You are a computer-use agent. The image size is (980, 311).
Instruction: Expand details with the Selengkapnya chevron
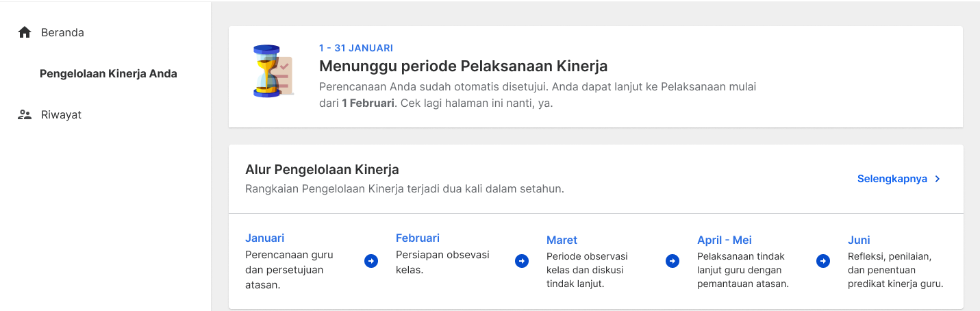click(x=938, y=179)
